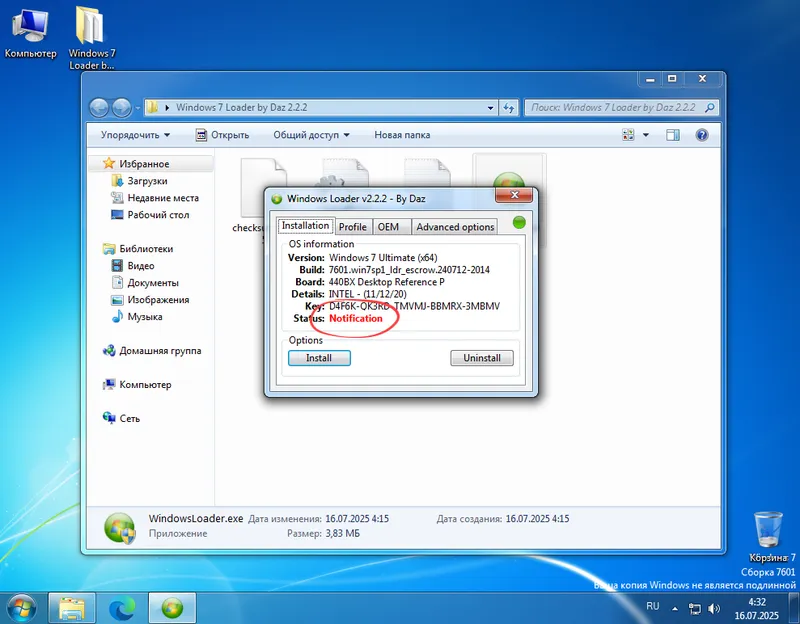Click the green status indicator in Windows Loader
800x624 pixels.
point(519,223)
